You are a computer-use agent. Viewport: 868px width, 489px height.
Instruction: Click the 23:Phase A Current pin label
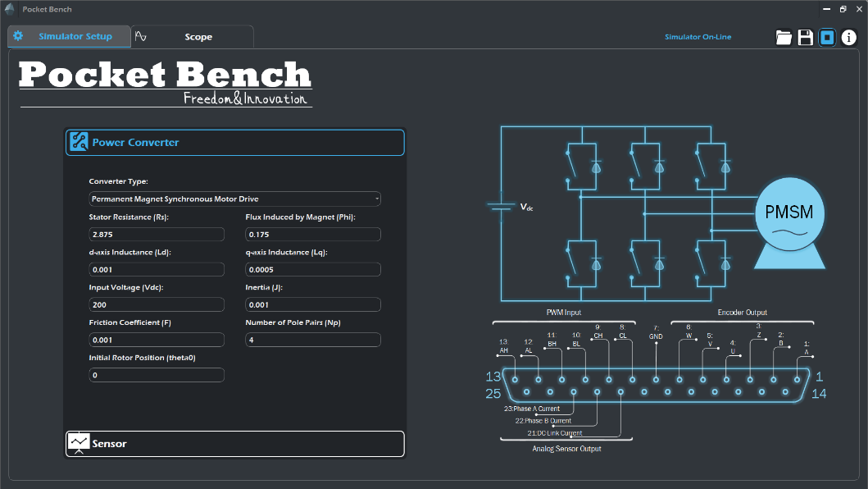pos(531,409)
